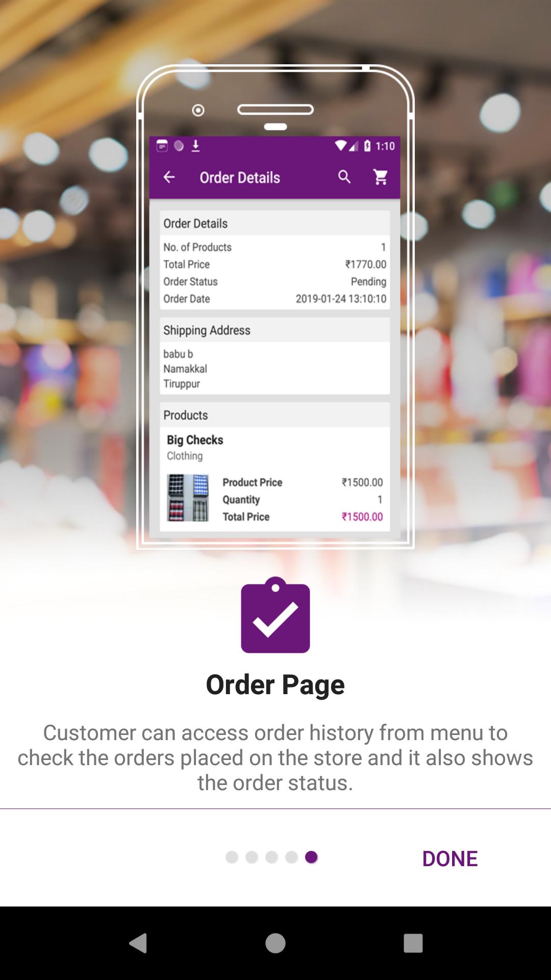Tap the shopping cart icon in mockup
Viewport: 551px width, 980px height.
point(381,177)
